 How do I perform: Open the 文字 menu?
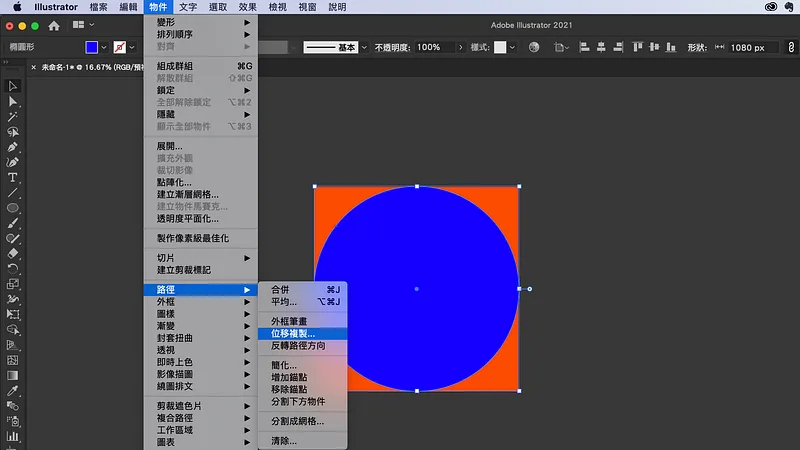tap(188, 7)
